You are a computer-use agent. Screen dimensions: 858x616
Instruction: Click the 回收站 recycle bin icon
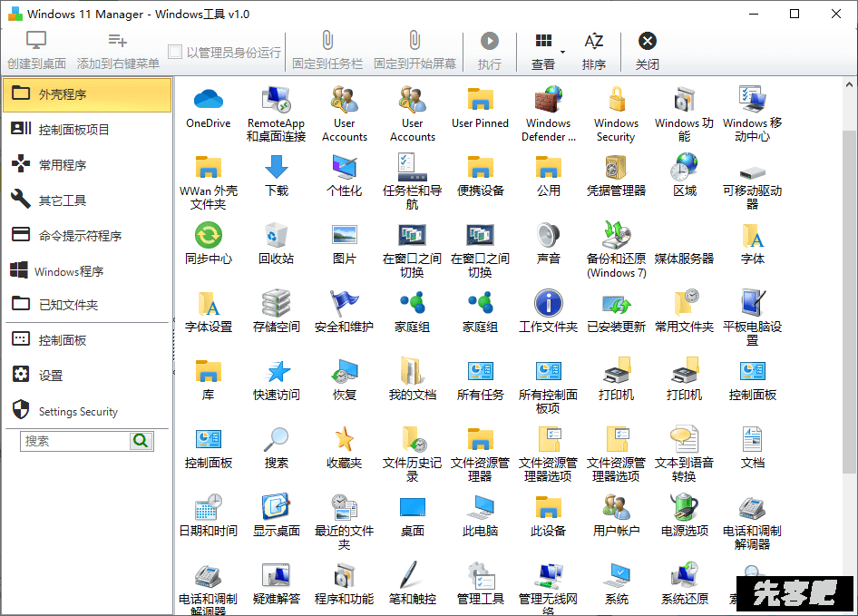click(277, 236)
